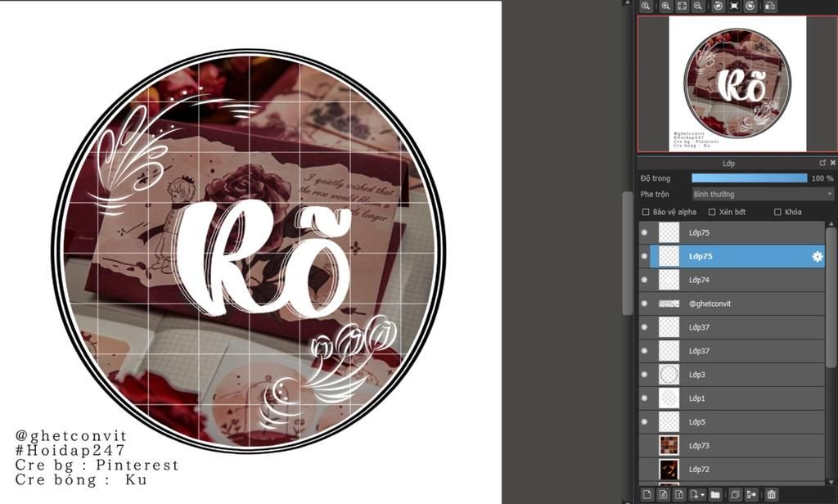Hide the Lớp74 layer

pyautogui.click(x=644, y=280)
